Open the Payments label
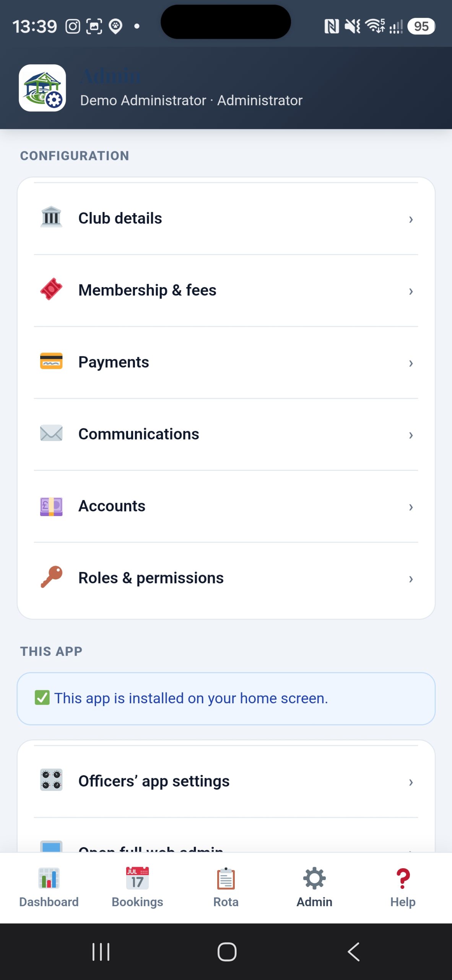The width and height of the screenshot is (452, 980). pyautogui.click(x=114, y=362)
